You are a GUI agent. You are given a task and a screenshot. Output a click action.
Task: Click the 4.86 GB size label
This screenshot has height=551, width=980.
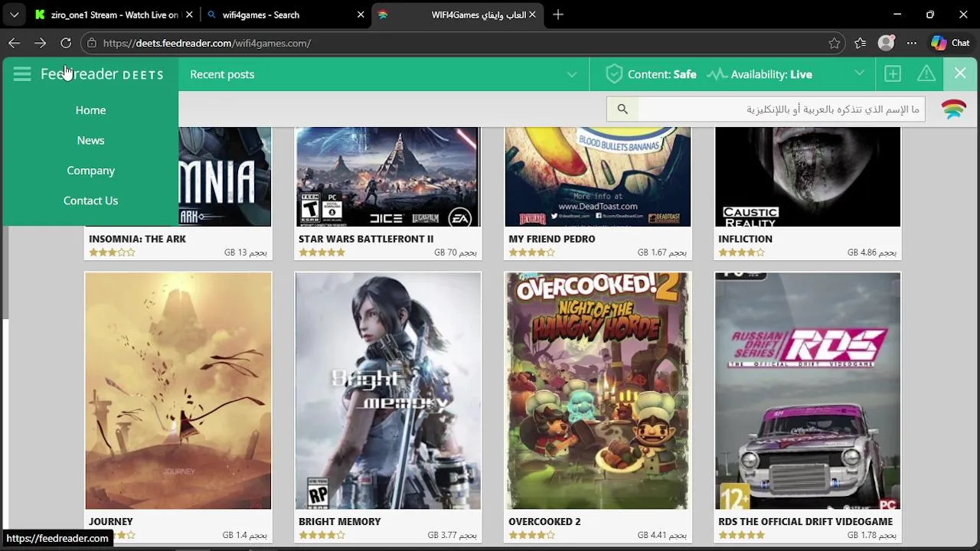[872, 253]
